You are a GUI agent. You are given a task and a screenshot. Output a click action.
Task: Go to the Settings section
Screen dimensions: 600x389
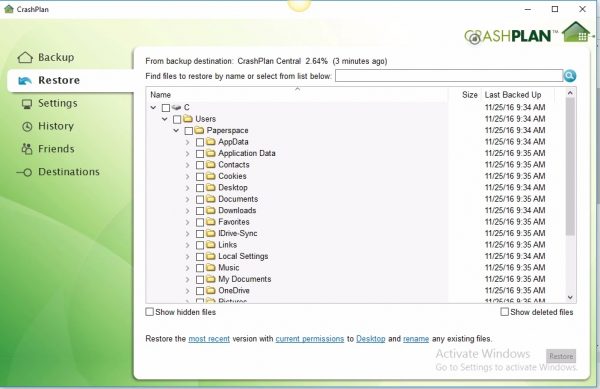[x=57, y=103]
